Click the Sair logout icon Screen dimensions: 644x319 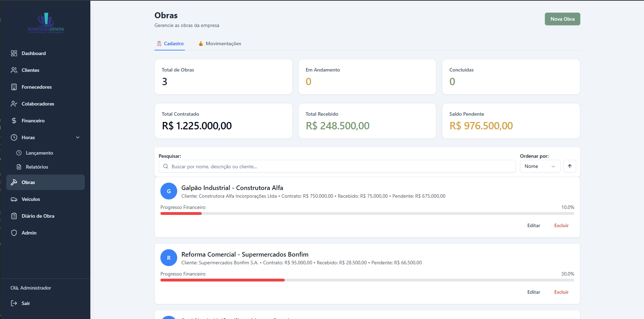[x=14, y=303]
